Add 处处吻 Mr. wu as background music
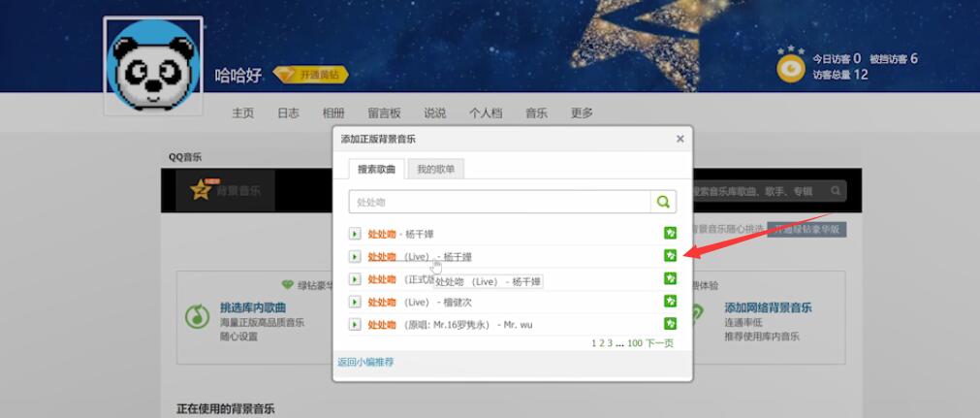The height and width of the screenshot is (418, 980). (x=670, y=324)
